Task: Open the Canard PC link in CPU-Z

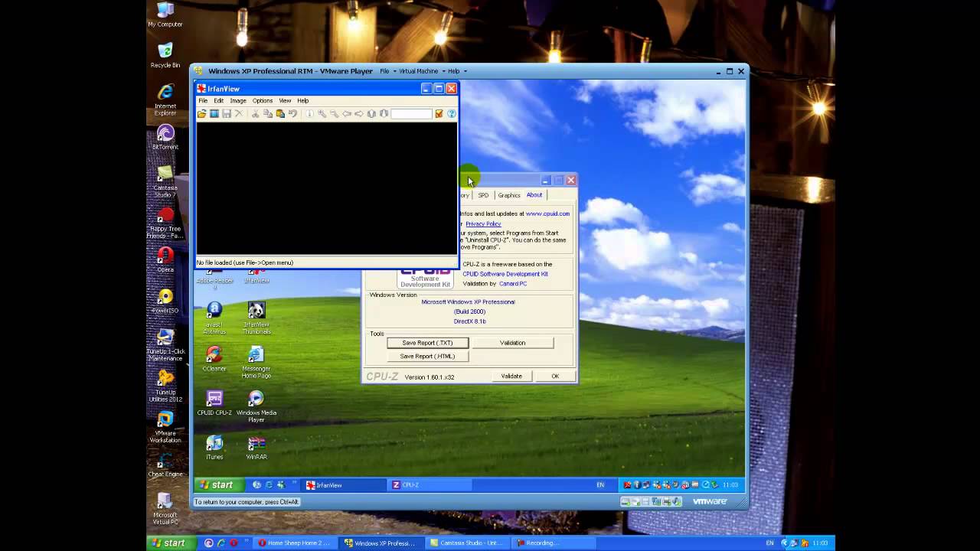Action: (513, 284)
